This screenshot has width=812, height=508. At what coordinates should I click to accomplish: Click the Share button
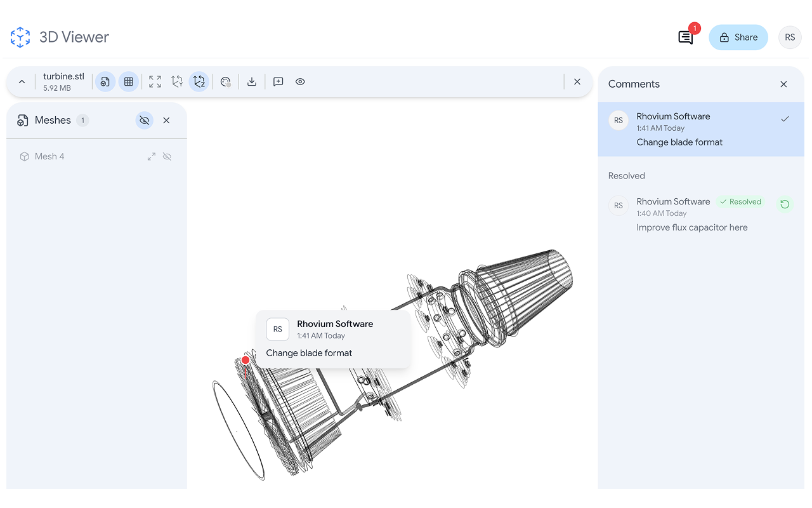(x=738, y=37)
